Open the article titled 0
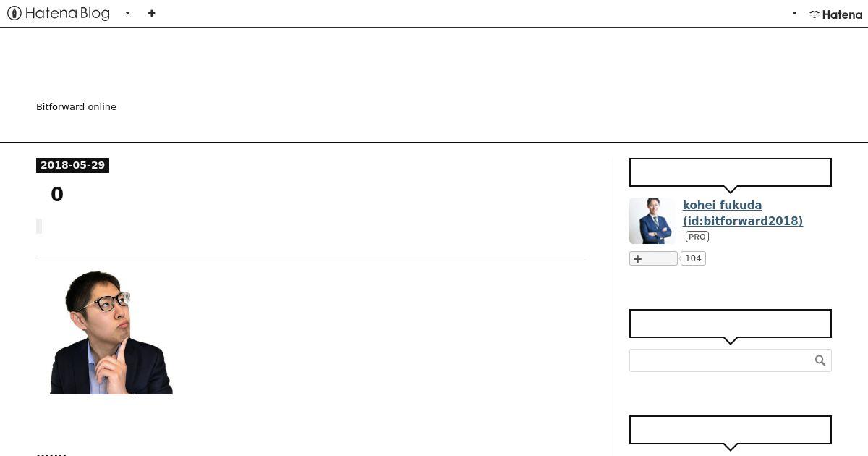The width and height of the screenshot is (868, 456). [x=57, y=194]
